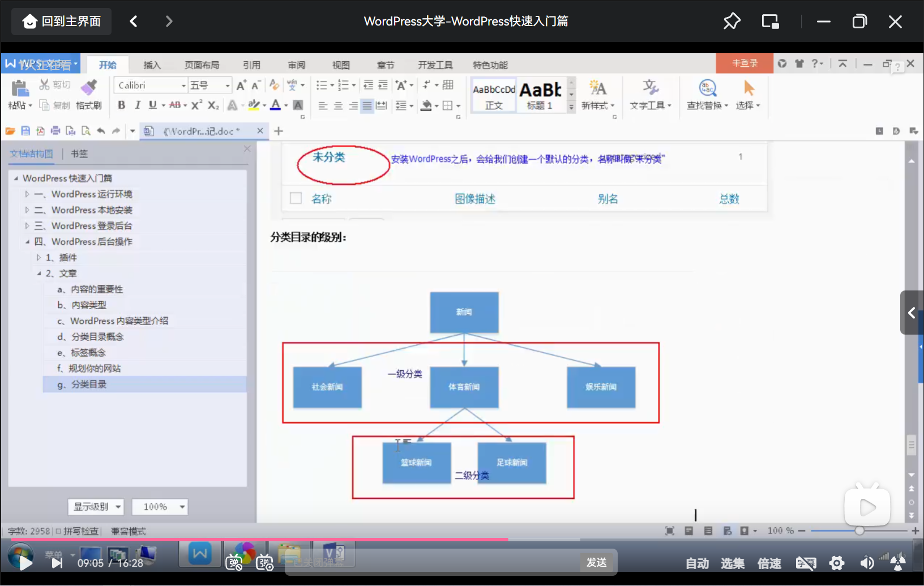Toggle strikethrough formatting

tap(175, 105)
